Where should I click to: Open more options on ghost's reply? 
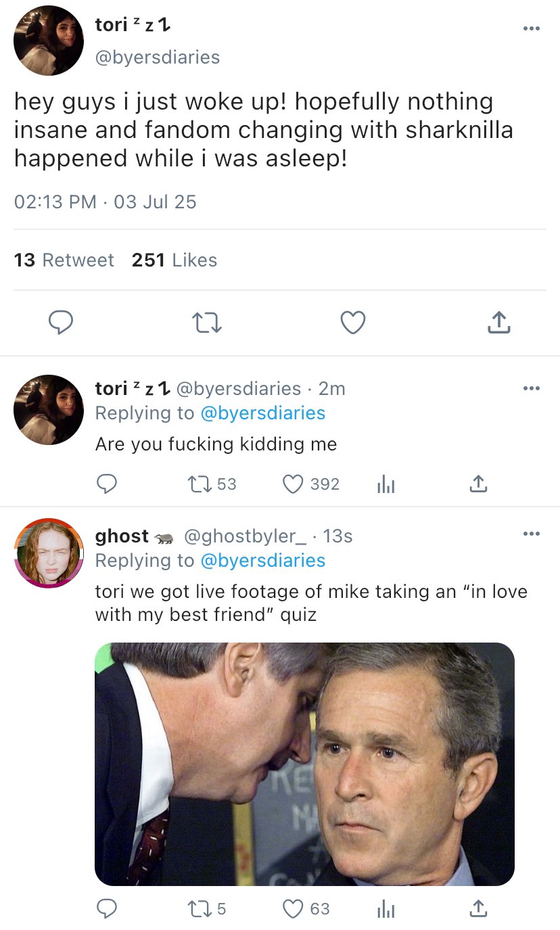(532, 534)
